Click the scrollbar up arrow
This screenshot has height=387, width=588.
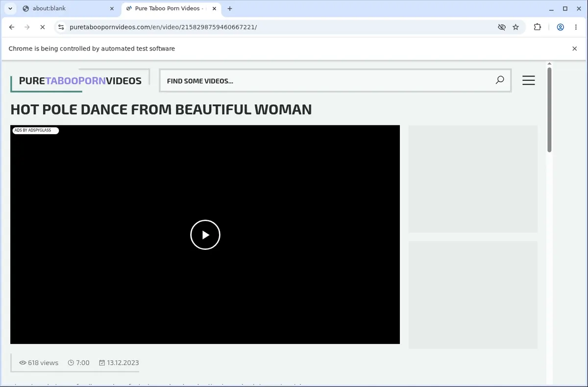click(x=549, y=64)
